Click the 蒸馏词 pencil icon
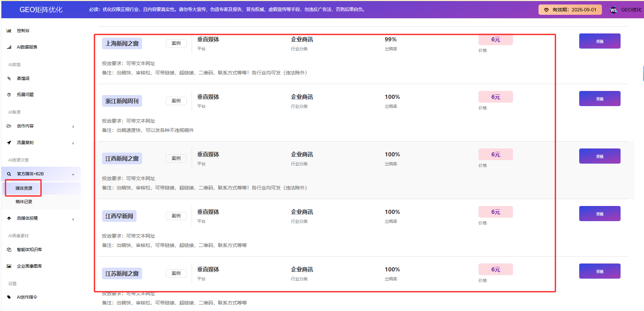 [9, 79]
